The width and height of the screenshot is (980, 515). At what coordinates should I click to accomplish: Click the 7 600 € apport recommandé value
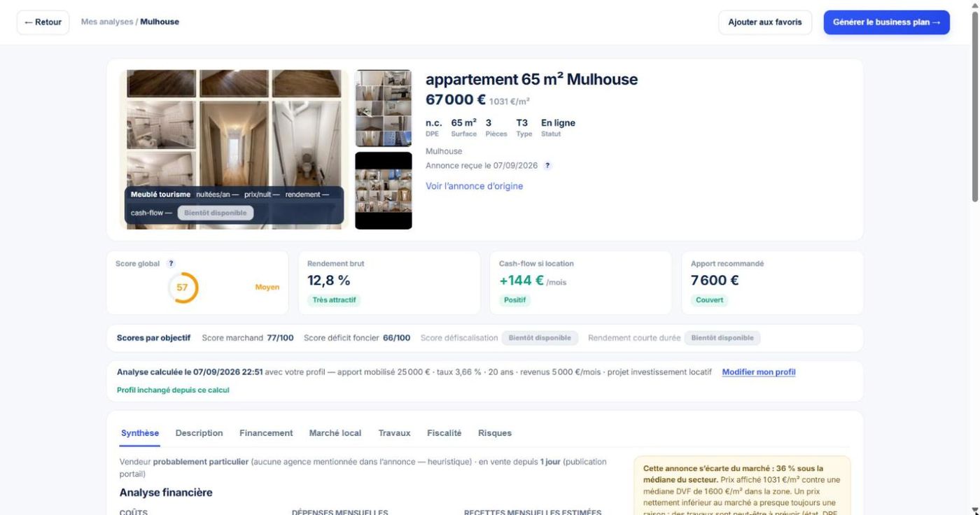(x=715, y=281)
